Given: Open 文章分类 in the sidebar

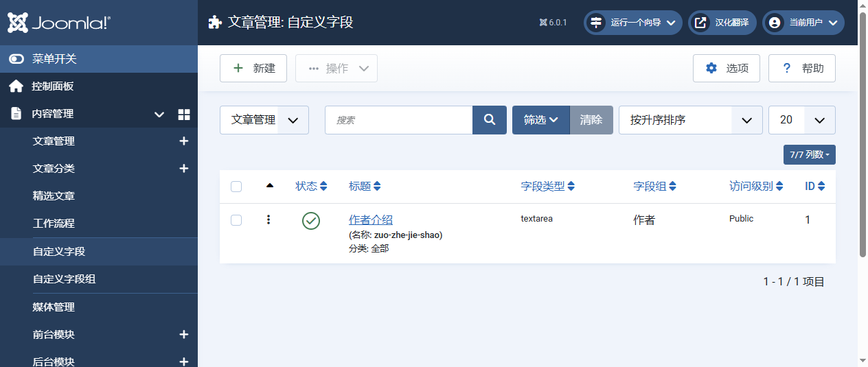Looking at the screenshot, I should coord(54,169).
